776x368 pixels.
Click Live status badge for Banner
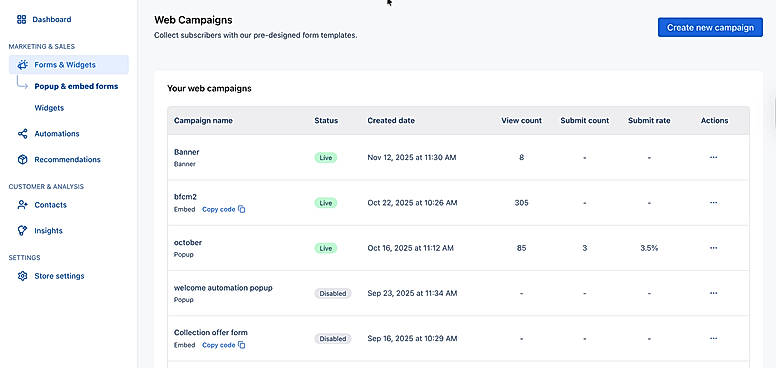pos(326,158)
